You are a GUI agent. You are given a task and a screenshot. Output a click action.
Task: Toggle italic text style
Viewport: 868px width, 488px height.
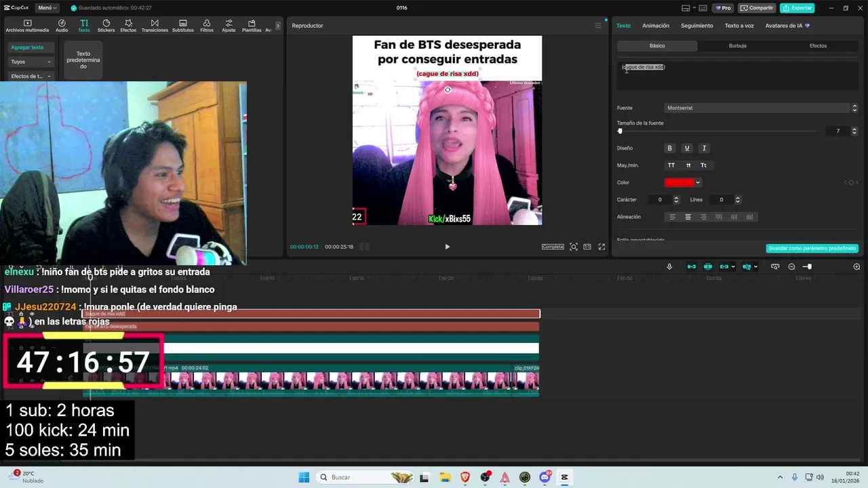(704, 148)
